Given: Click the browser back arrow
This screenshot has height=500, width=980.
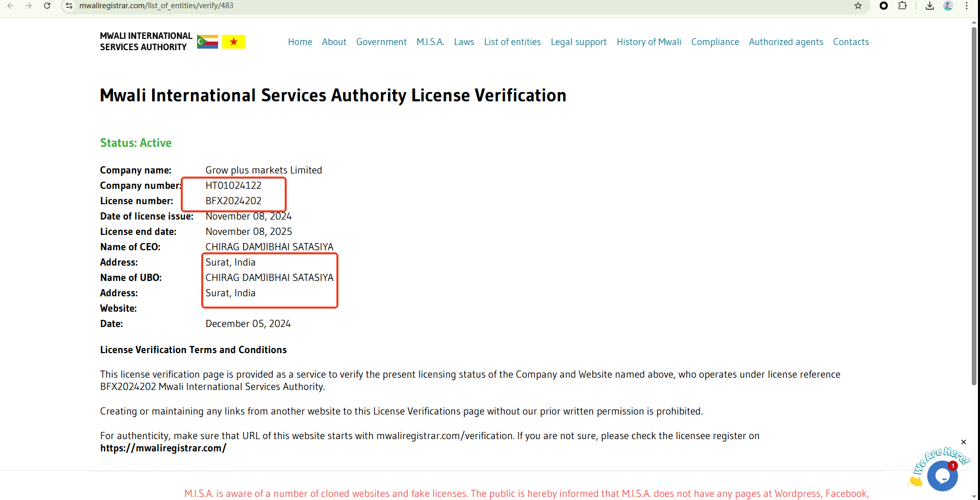Looking at the screenshot, I should pos(10,6).
